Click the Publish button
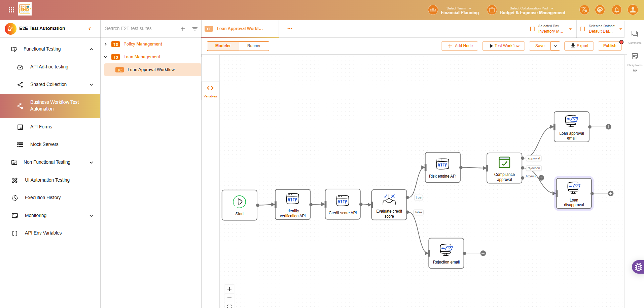 click(x=609, y=46)
